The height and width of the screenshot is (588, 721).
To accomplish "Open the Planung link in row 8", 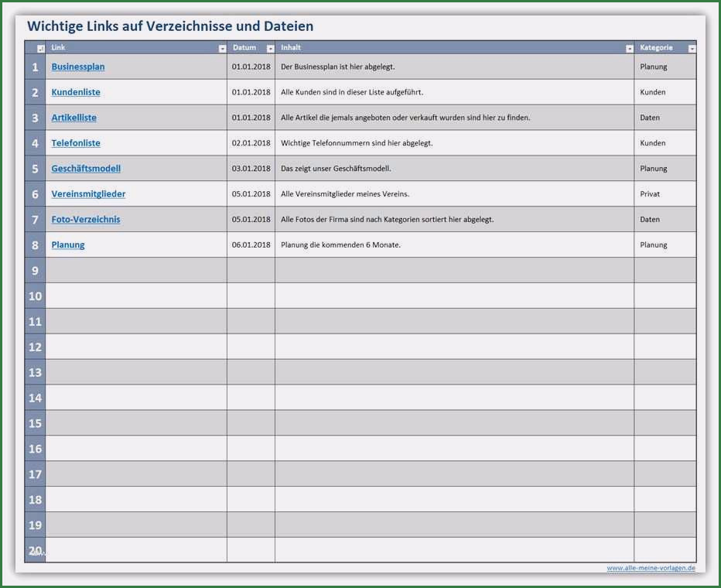I will click(67, 244).
